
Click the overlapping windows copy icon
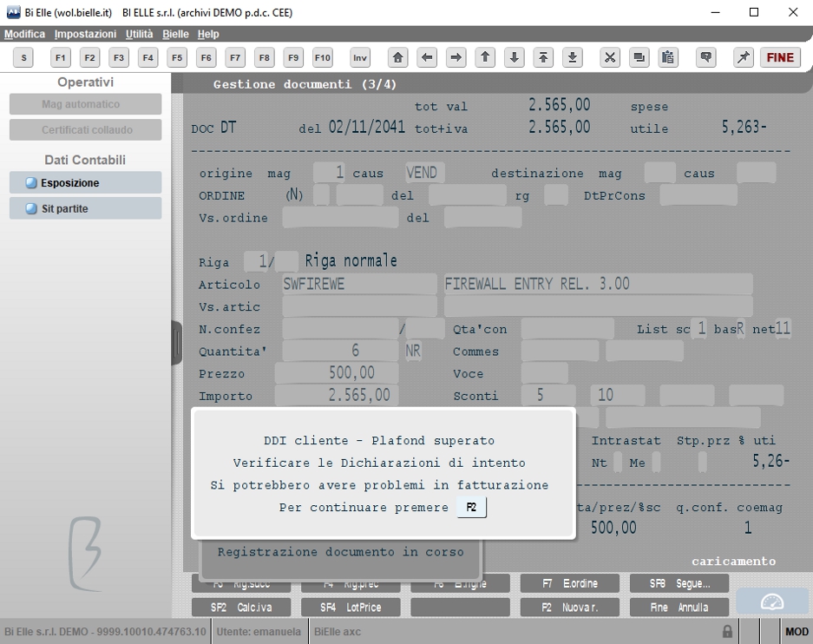639,57
